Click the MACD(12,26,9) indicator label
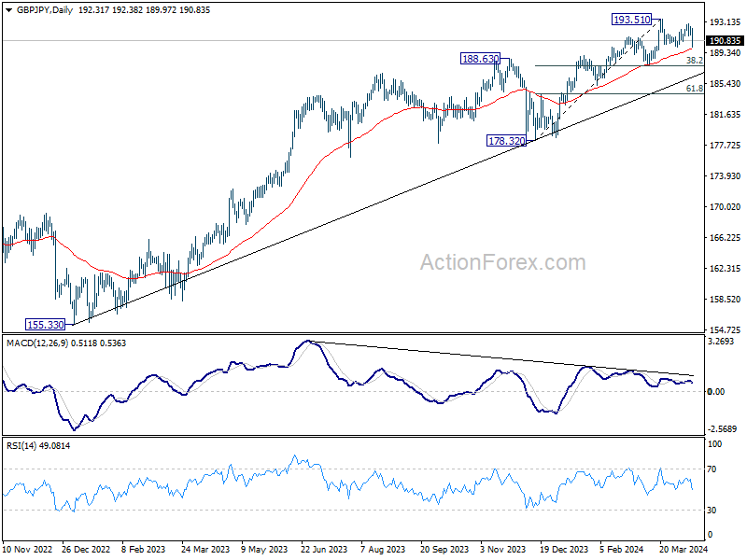The width and height of the screenshot is (747, 560). click(x=36, y=343)
